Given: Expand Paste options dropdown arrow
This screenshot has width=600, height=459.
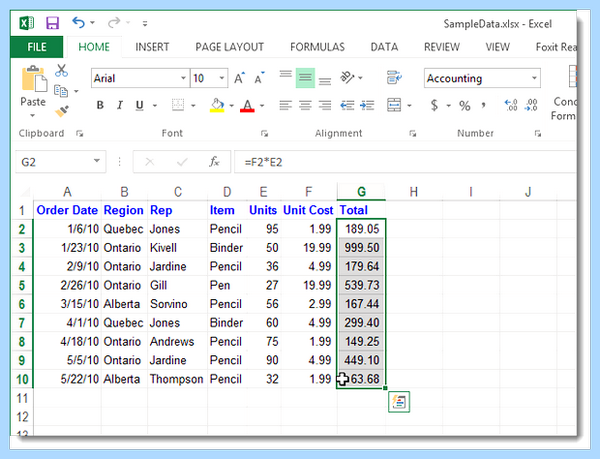Looking at the screenshot, I should pos(33,115).
